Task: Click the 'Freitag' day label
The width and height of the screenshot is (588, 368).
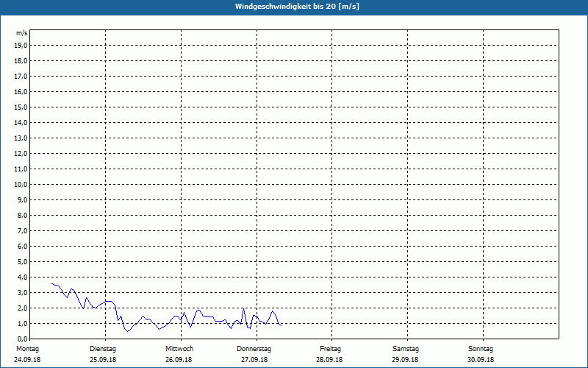Action: 330,349
